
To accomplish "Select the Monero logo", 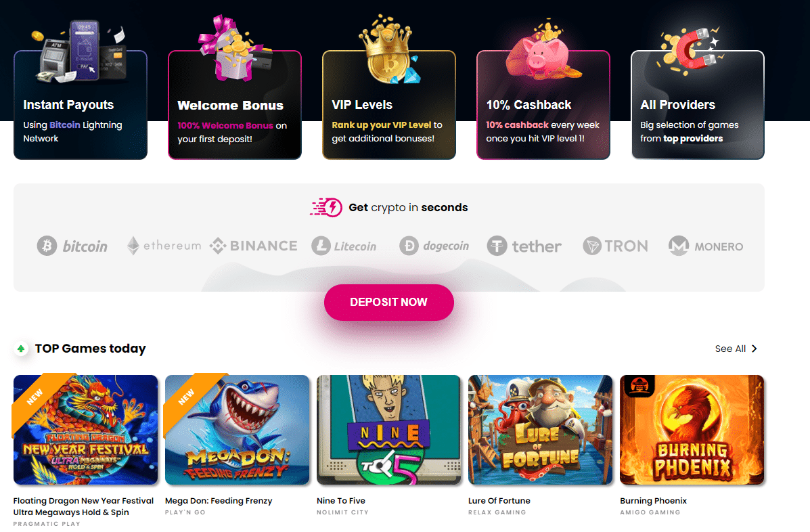I will click(706, 246).
